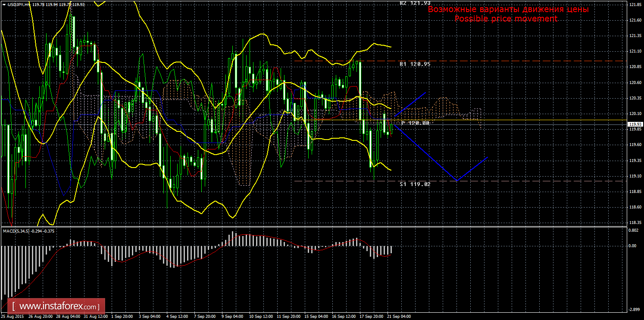
Task: Select the USDJPY,H4 chart title
Action: (x=19, y=4)
